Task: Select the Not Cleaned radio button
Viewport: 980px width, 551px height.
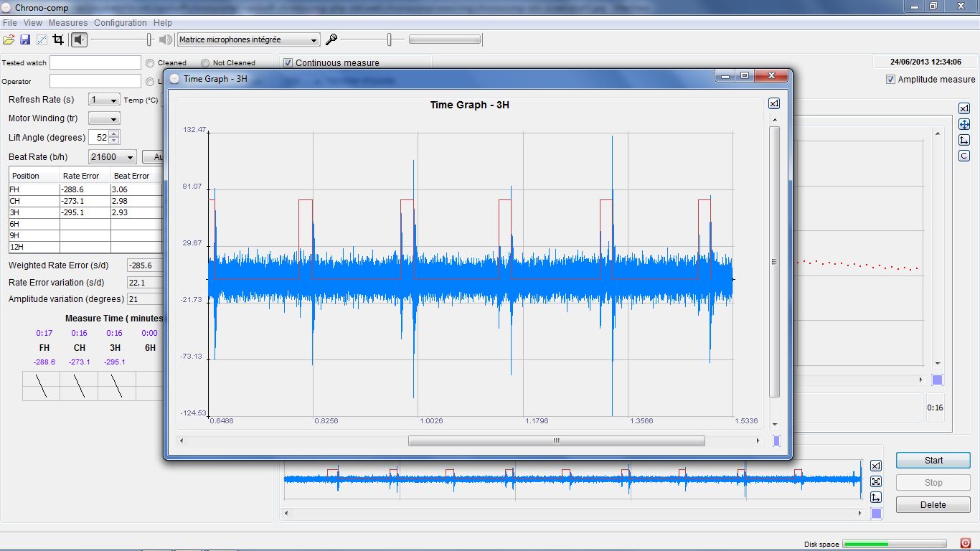Action: pos(206,63)
